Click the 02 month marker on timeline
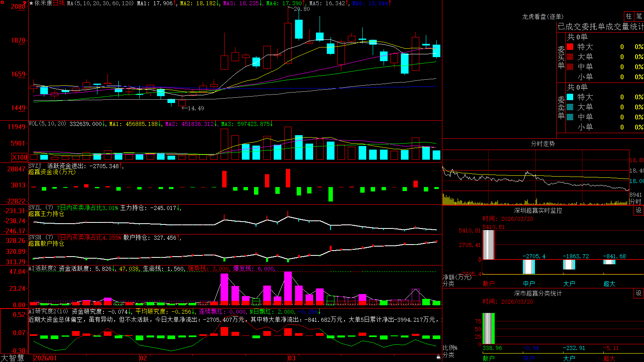Viewport: 644px width, 362px height. [x=143, y=358]
